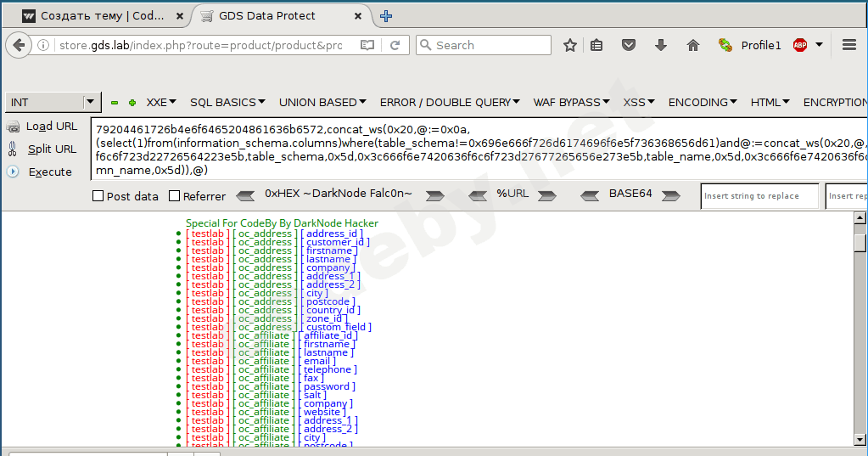
Task: Click the page scrollbar down arrow
Action: pyautogui.click(x=860, y=440)
